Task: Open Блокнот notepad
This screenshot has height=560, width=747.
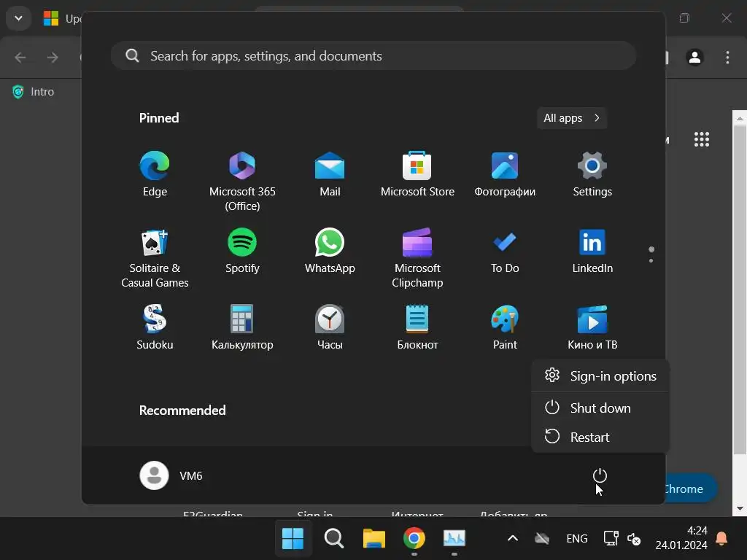Action: tap(417, 327)
